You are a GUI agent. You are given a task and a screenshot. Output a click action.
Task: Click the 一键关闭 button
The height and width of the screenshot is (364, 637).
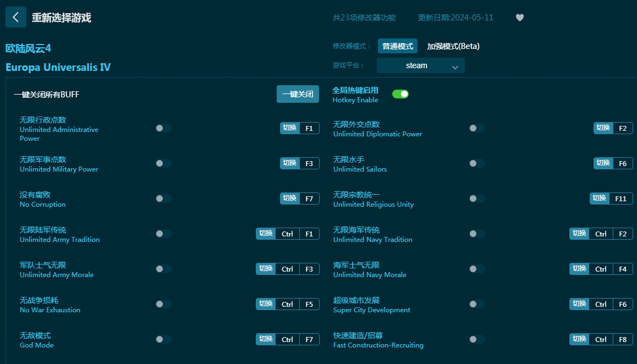298,94
